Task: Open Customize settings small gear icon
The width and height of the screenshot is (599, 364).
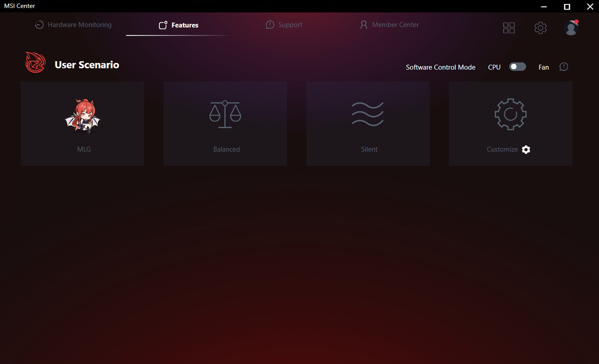Action: (x=526, y=150)
